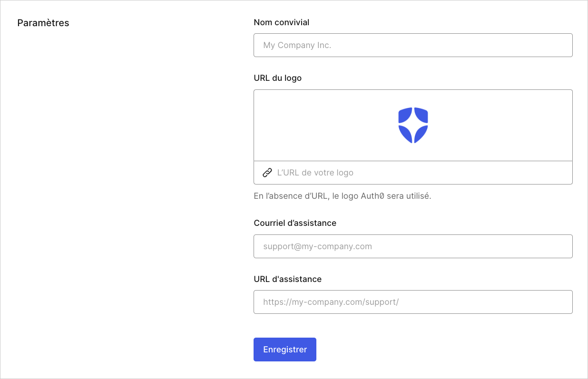
Task: Click the L'URL de votre logo input
Action: pos(413,173)
